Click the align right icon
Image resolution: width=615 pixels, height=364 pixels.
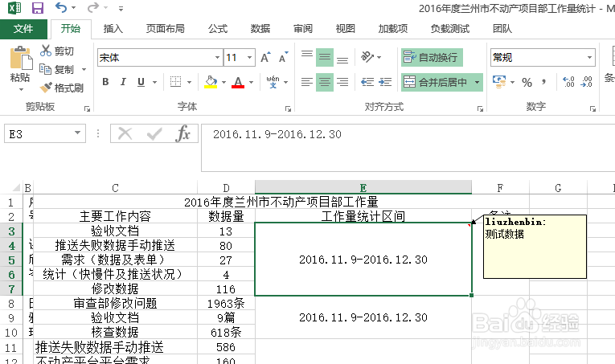[x=342, y=82]
